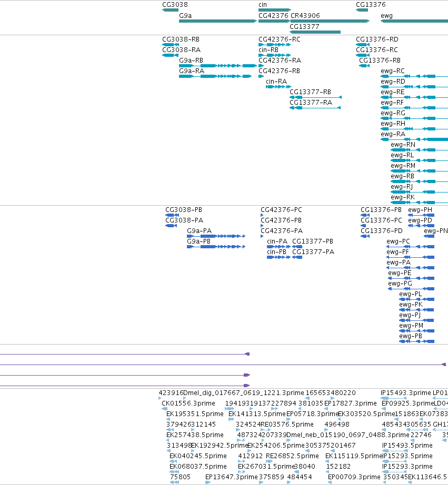The width and height of the screenshot is (448, 485).
Task: Select transcript ewg-RN
Action: pyautogui.click(x=403, y=145)
